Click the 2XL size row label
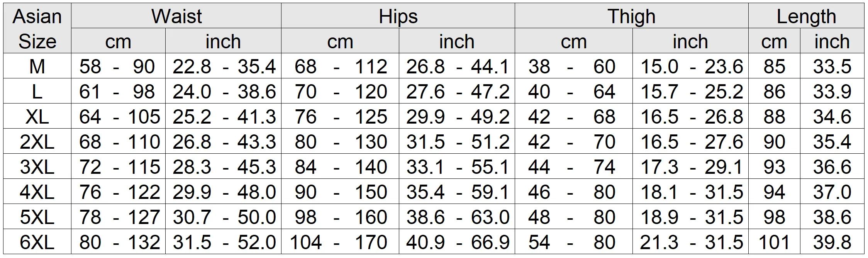The image size is (868, 258). [37, 141]
